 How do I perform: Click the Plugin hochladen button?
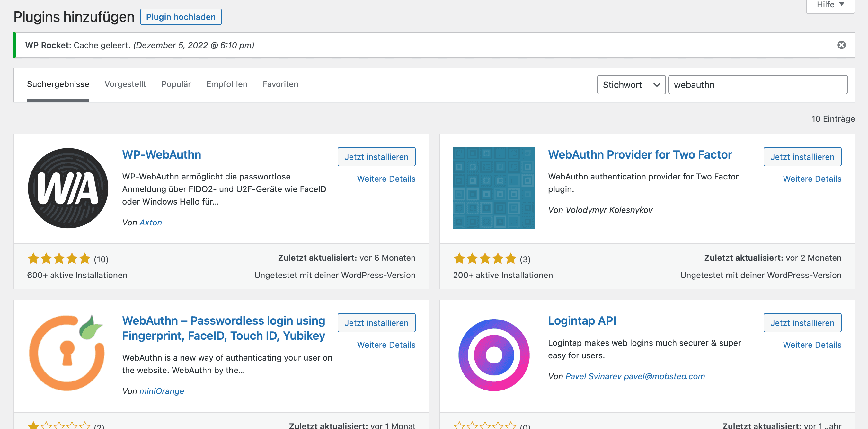click(x=181, y=17)
